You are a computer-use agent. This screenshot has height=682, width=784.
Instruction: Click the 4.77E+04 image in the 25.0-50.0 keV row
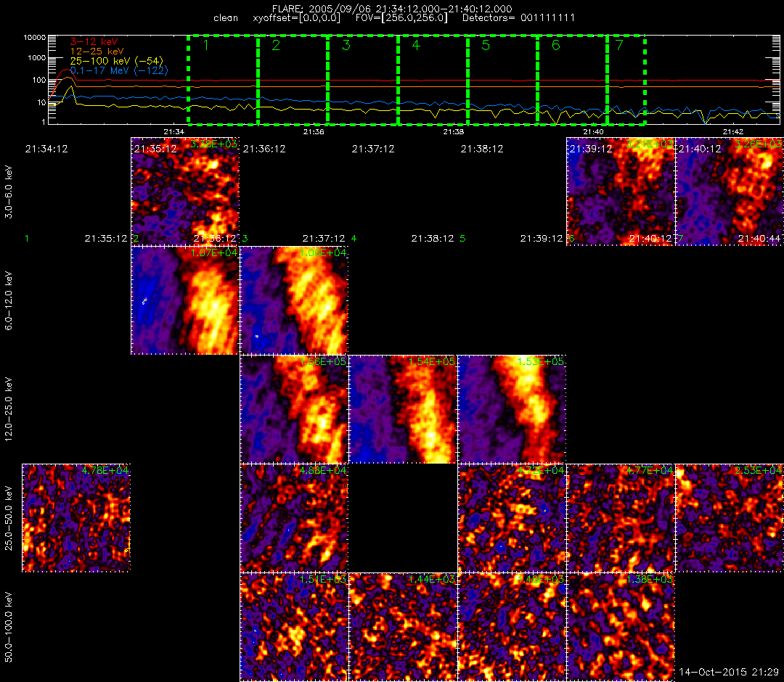[x=621, y=518]
